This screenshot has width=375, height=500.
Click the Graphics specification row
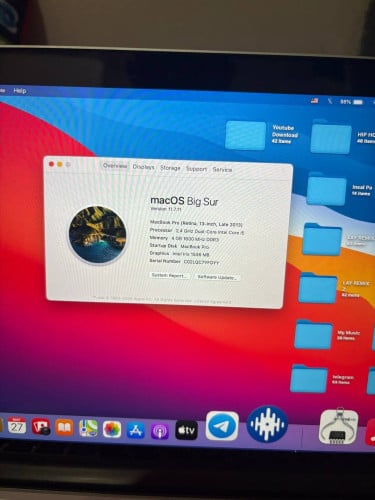[179, 254]
